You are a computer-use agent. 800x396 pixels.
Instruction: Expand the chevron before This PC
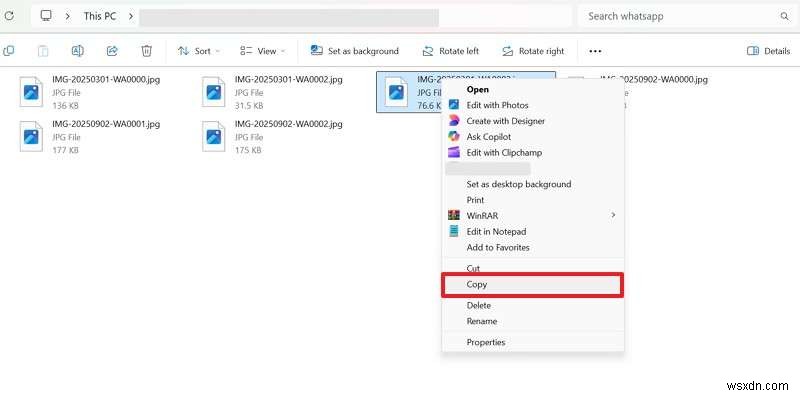(x=67, y=16)
